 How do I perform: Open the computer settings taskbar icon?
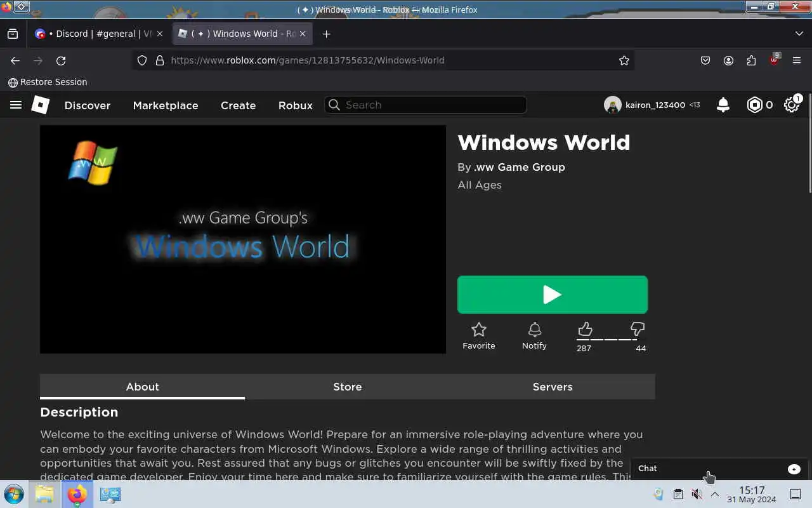click(110, 494)
